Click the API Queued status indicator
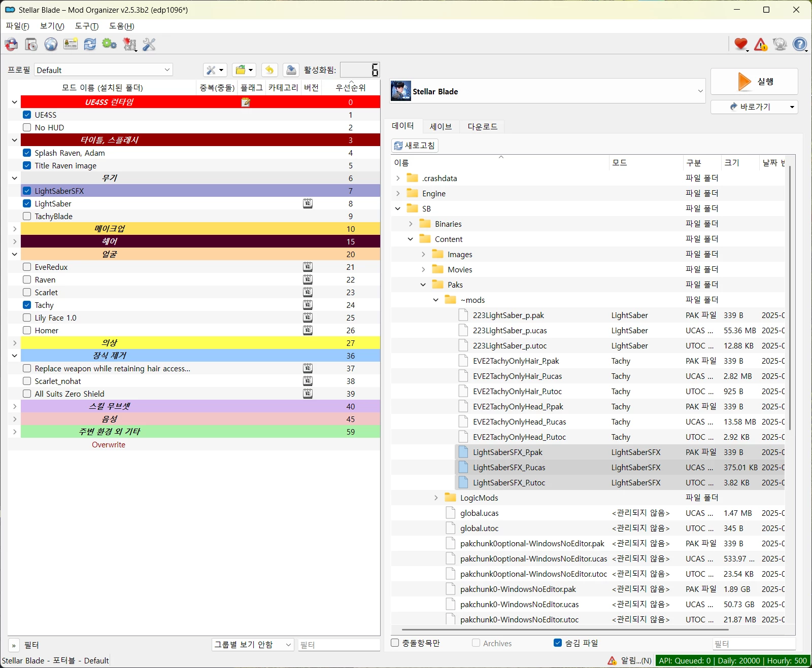 (733, 660)
